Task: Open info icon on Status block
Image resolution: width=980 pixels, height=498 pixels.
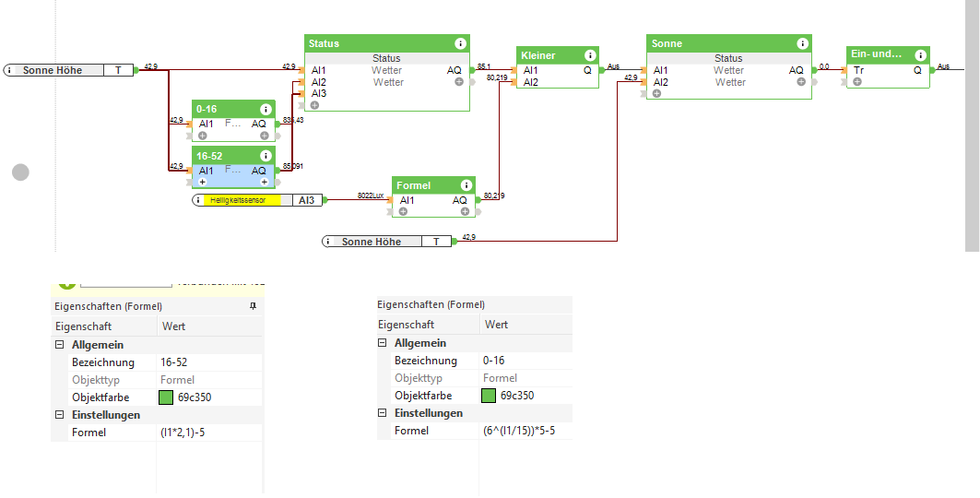Action: tap(461, 43)
